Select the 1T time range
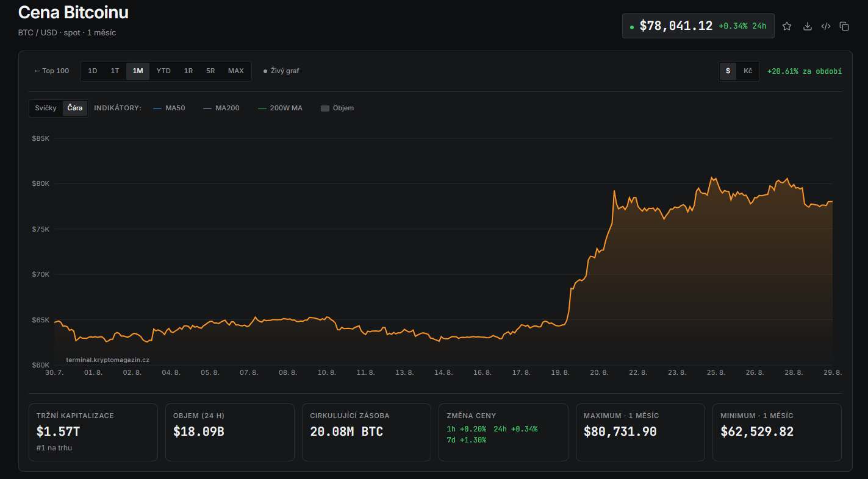868x479 pixels. tap(115, 71)
